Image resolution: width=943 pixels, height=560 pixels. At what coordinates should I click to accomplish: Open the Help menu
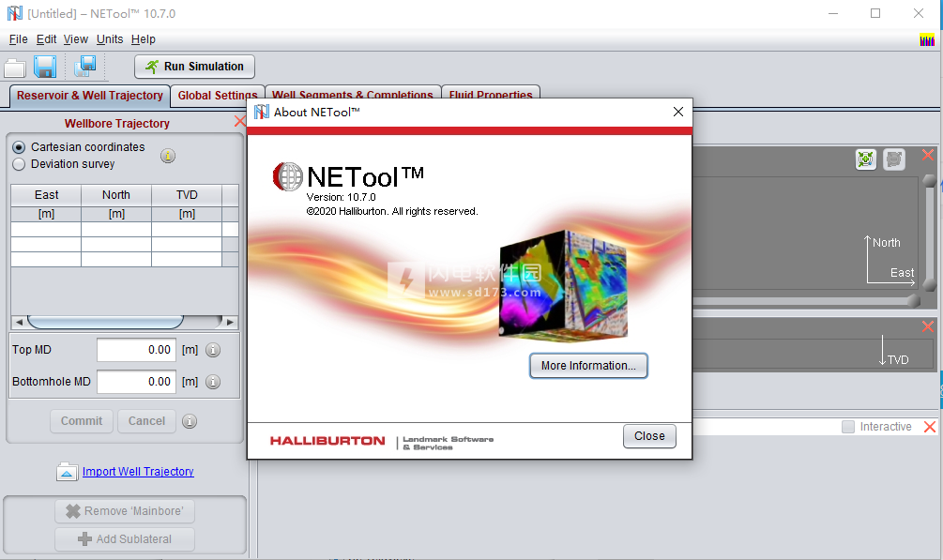(x=144, y=39)
